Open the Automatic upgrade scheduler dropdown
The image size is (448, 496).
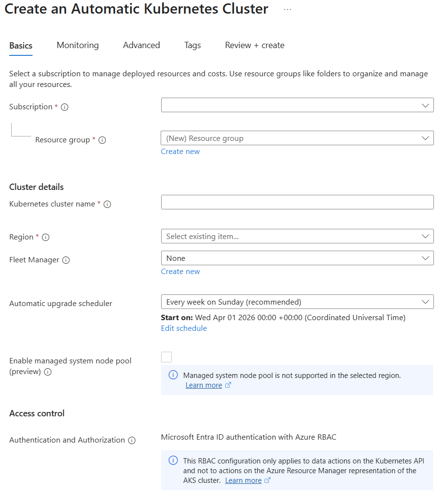click(x=297, y=302)
